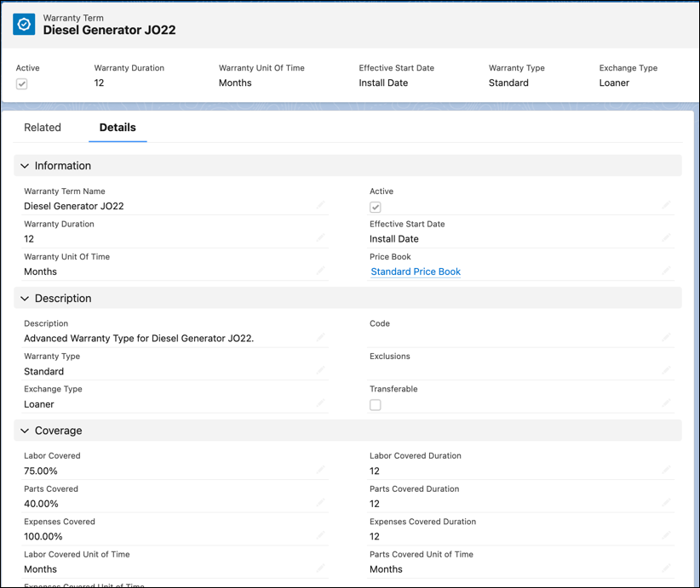
Task: Click the Warranty Term record icon
Action: click(23, 24)
